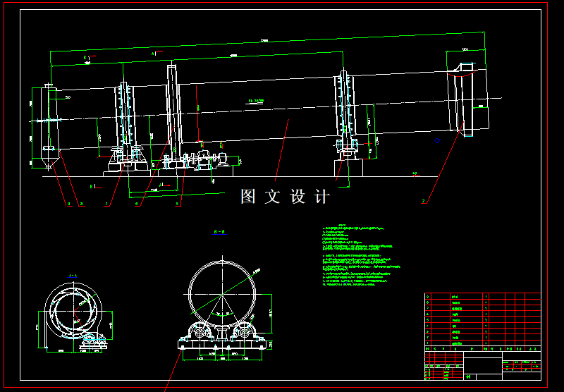Screen dimensions: 564x392
Task: Click the large empty title block cell
Action: click(483, 366)
